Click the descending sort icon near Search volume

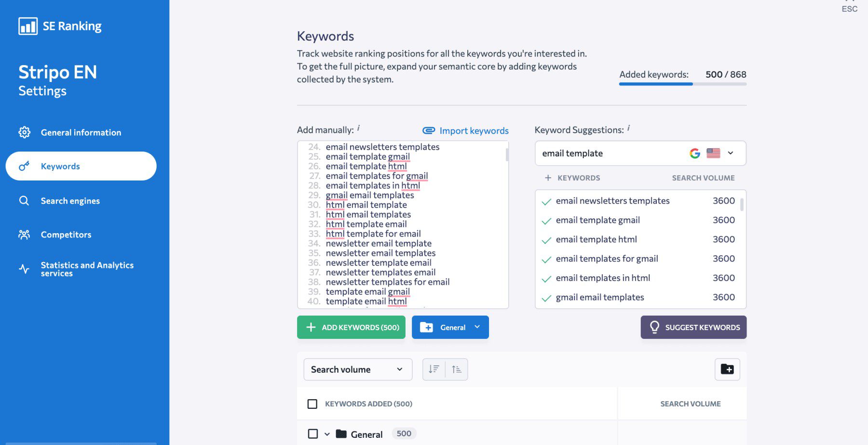(434, 369)
